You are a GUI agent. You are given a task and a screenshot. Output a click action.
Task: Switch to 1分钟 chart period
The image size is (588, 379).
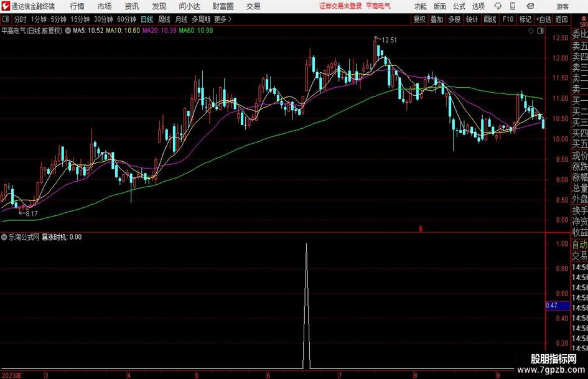pyautogui.click(x=39, y=19)
